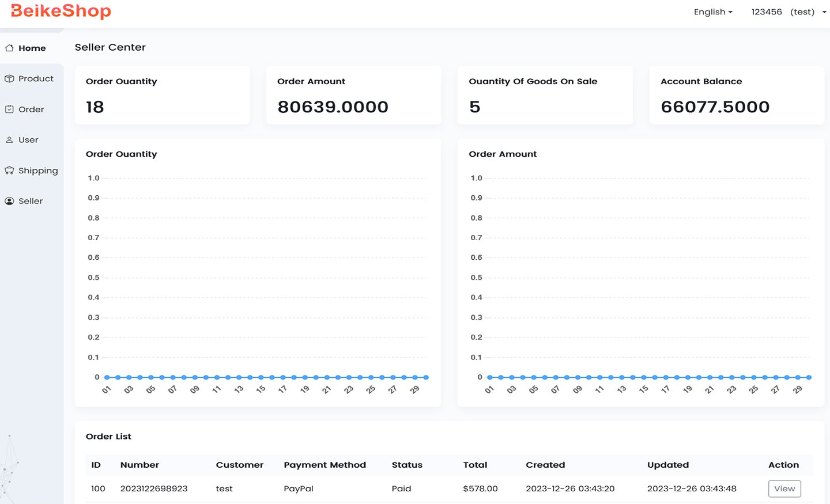Screen dimensions: 830x504
Task: Click the User person icon in sidebar
Action: coord(9,140)
